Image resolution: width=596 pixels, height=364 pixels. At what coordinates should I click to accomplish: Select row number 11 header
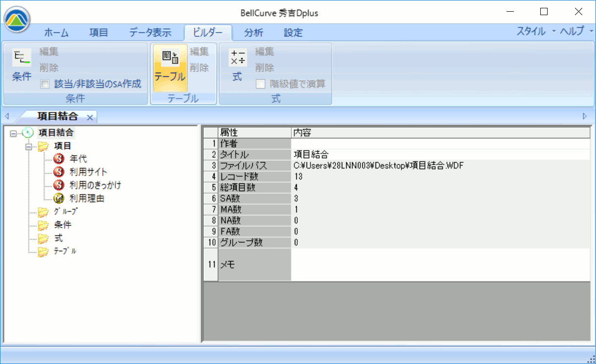click(211, 264)
